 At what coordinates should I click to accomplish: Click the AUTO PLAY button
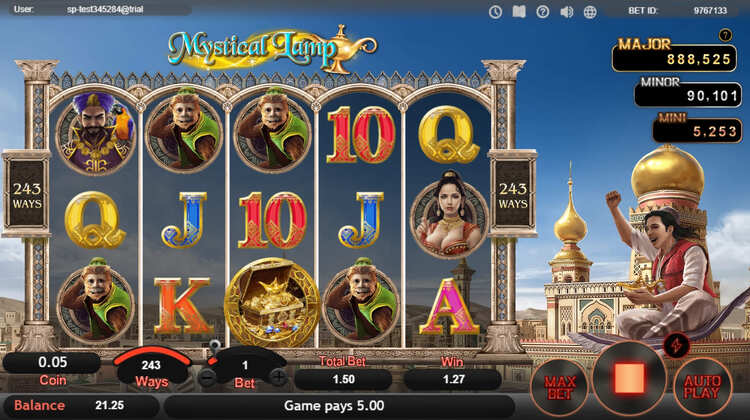click(x=702, y=387)
